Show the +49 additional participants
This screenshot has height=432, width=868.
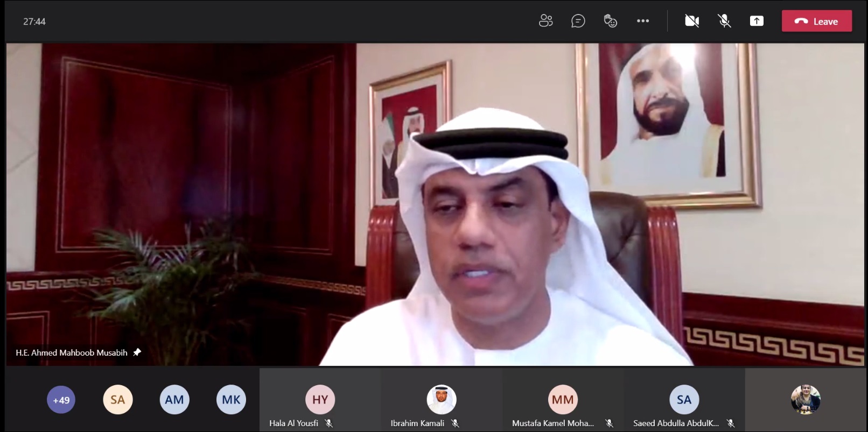point(61,400)
